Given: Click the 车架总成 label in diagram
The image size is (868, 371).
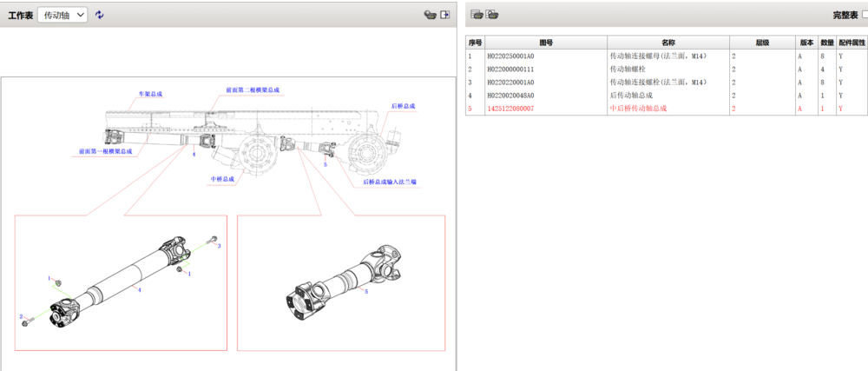Looking at the screenshot, I should (151, 93).
